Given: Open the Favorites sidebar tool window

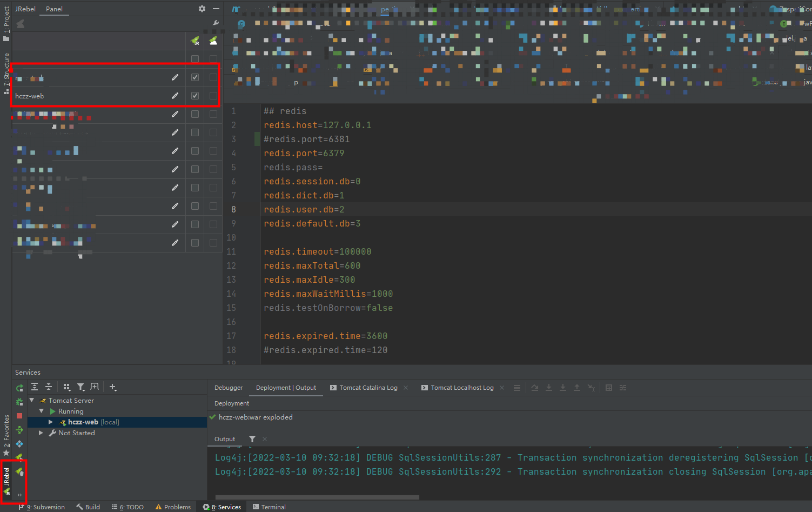Looking at the screenshot, I should tap(6, 436).
